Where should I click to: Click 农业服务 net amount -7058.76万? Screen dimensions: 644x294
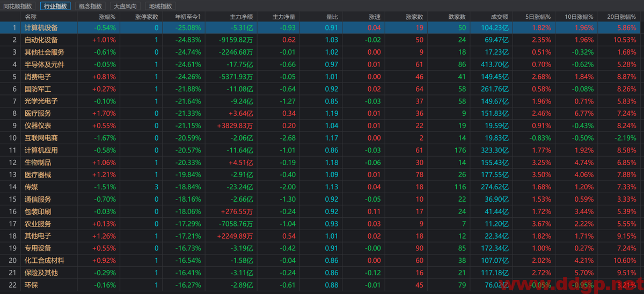click(x=236, y=224)
